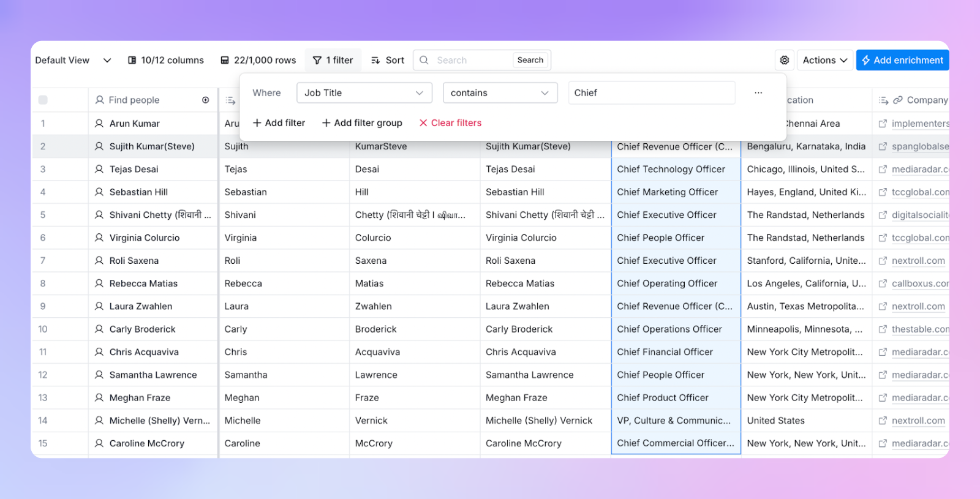Screen dimensions: 980x499
Task: Toggle the select-all rows checkbox
Action: coord(43,100)
